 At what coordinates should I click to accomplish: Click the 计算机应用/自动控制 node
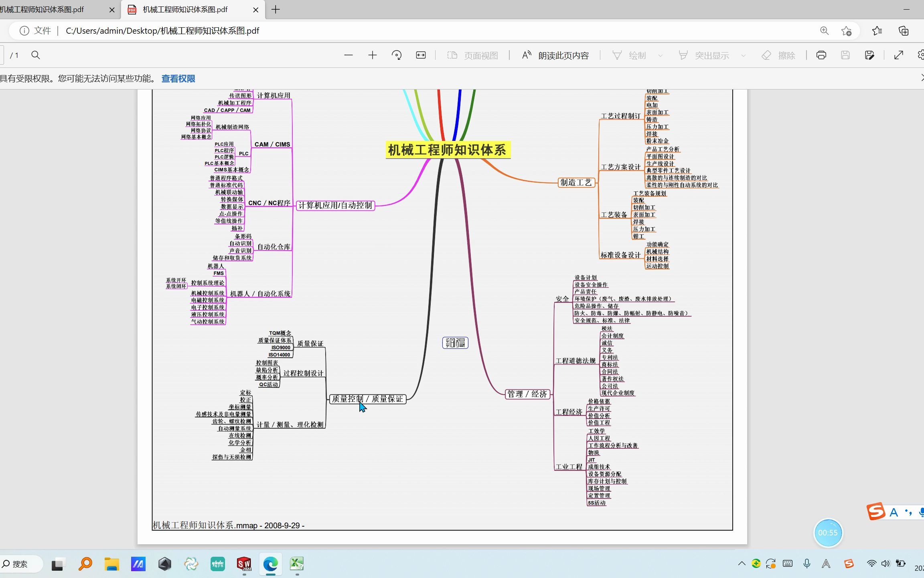tap(335, 206)
